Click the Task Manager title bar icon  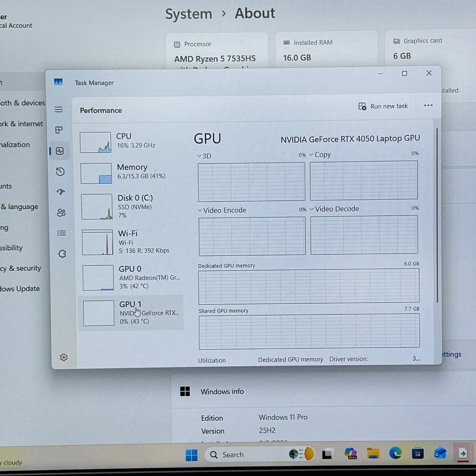pos(58,82)
